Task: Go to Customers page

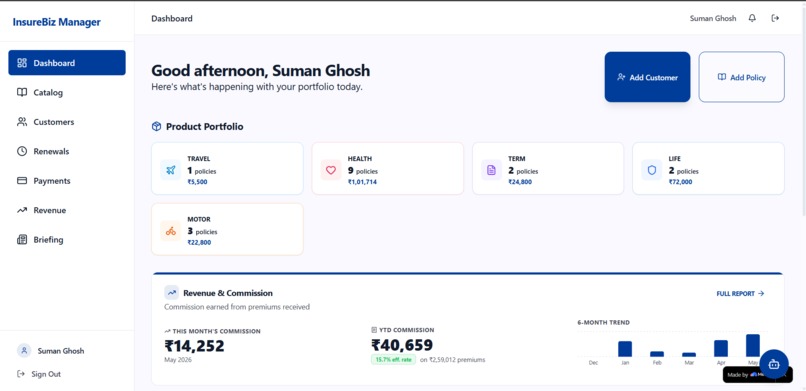Action: 67,122
